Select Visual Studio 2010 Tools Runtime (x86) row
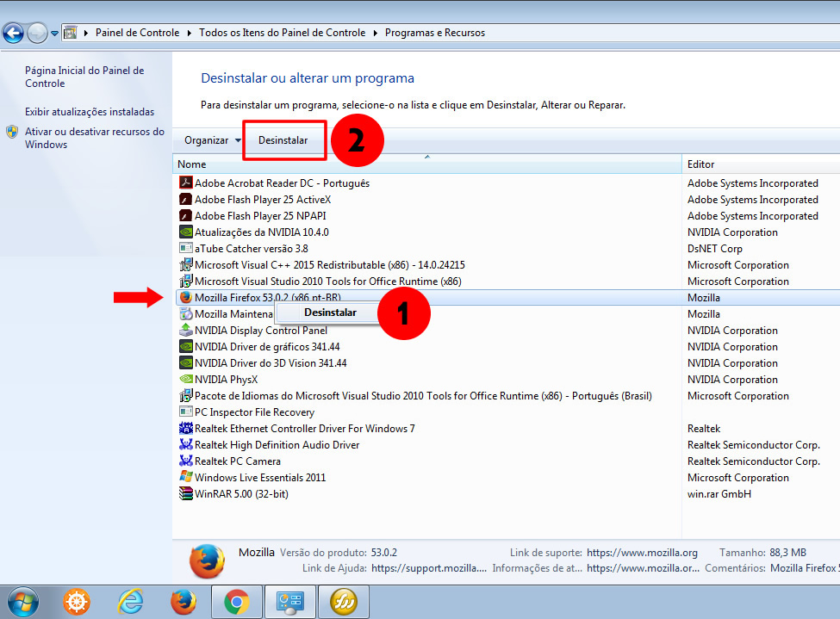Viewport: 840px width, 619px height. 328,282
